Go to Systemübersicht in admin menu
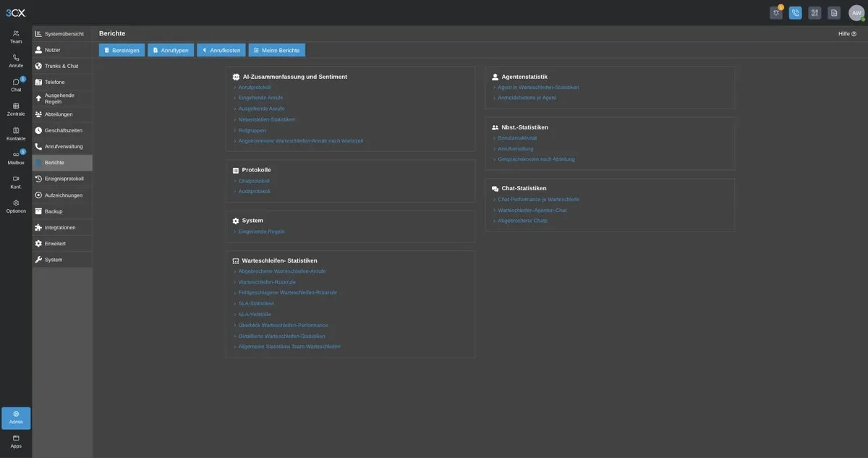 (x=62, y=34)
